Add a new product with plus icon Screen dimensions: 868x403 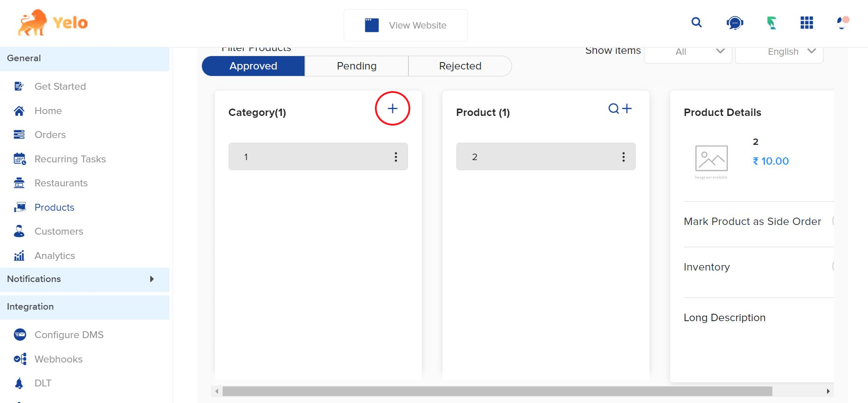click(627, 109)
